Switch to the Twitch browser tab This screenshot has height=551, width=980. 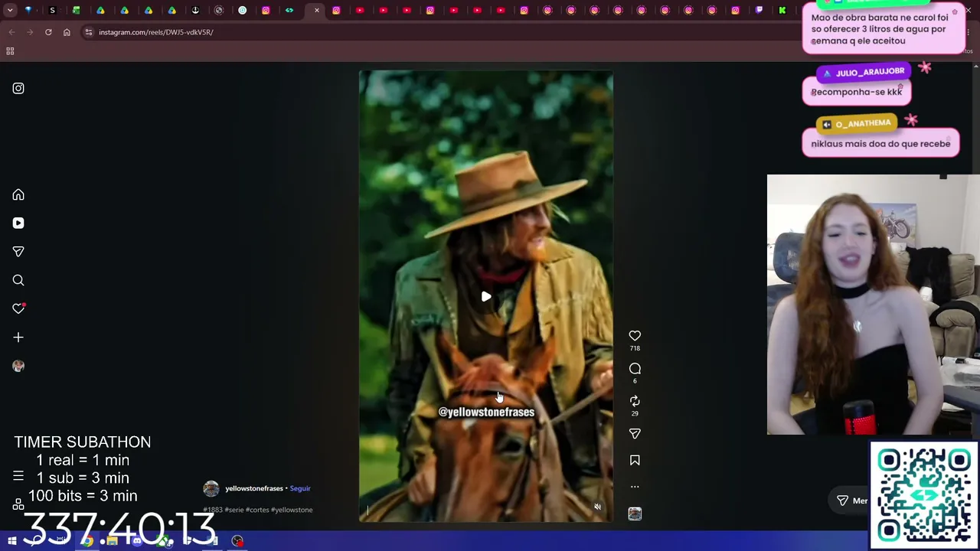759,11
